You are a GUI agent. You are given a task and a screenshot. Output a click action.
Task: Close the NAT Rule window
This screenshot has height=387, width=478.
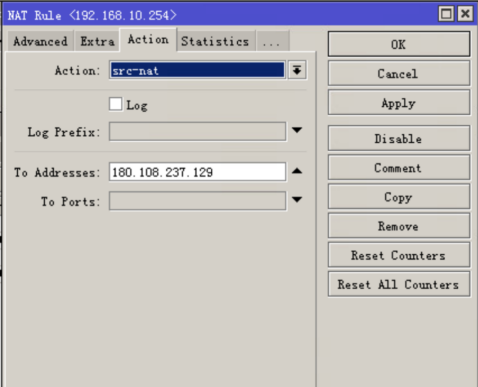tap(465, 14)
